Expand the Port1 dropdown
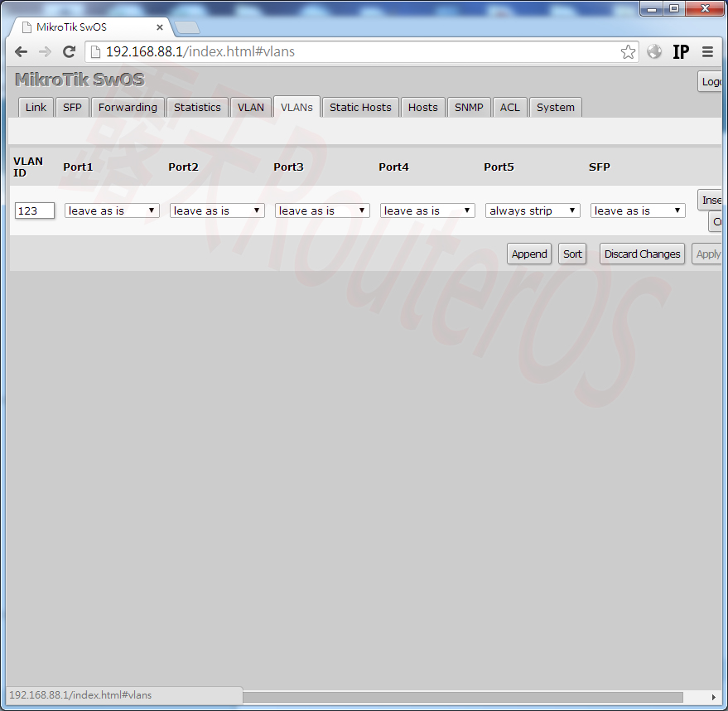 (x=112, y=210)
